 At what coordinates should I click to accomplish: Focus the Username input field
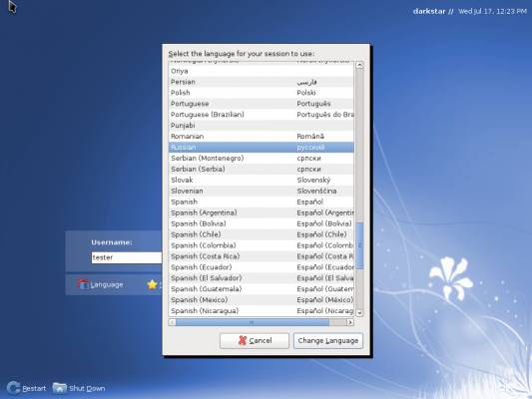pyautogui.click(x=126, y=257)
